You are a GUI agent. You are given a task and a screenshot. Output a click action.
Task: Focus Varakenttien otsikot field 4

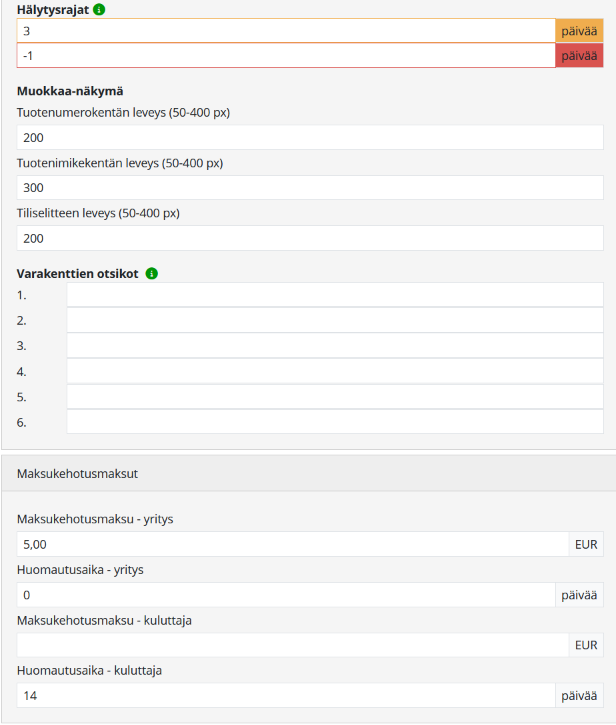[334, 371]
